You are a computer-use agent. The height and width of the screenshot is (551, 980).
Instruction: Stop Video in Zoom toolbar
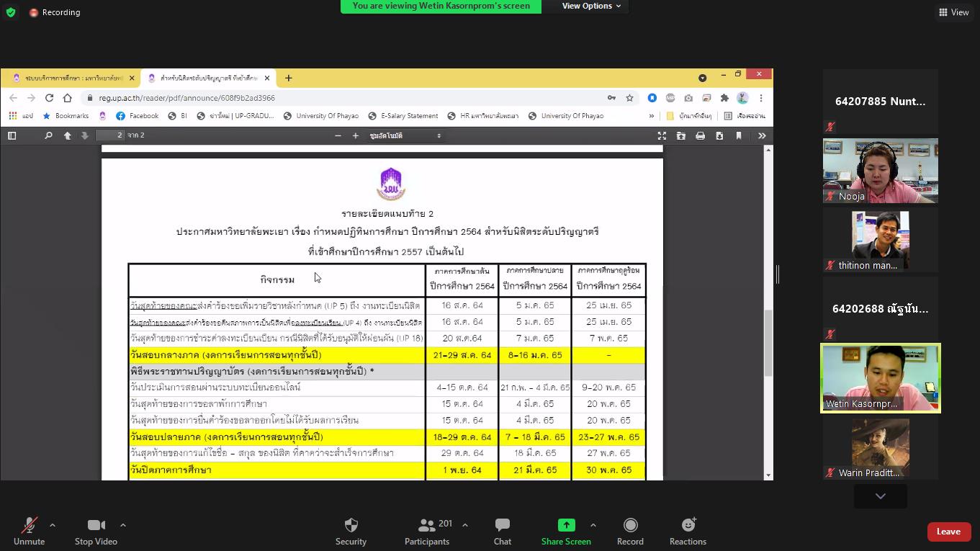point(96,531)
